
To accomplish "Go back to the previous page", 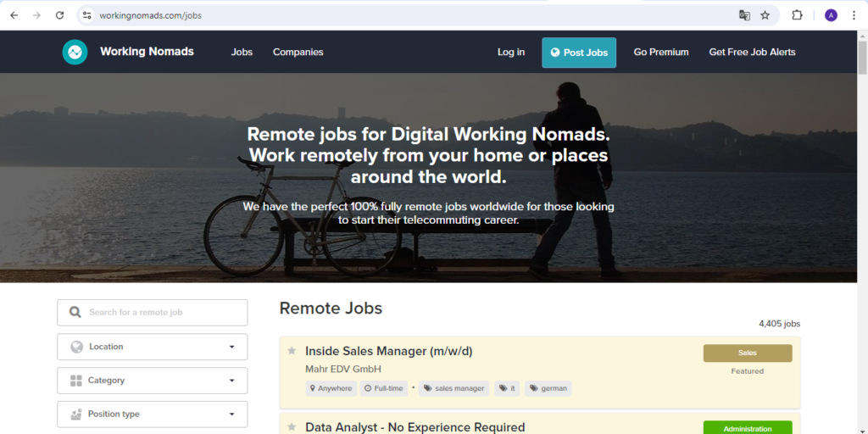I will [x=14, y=15].
